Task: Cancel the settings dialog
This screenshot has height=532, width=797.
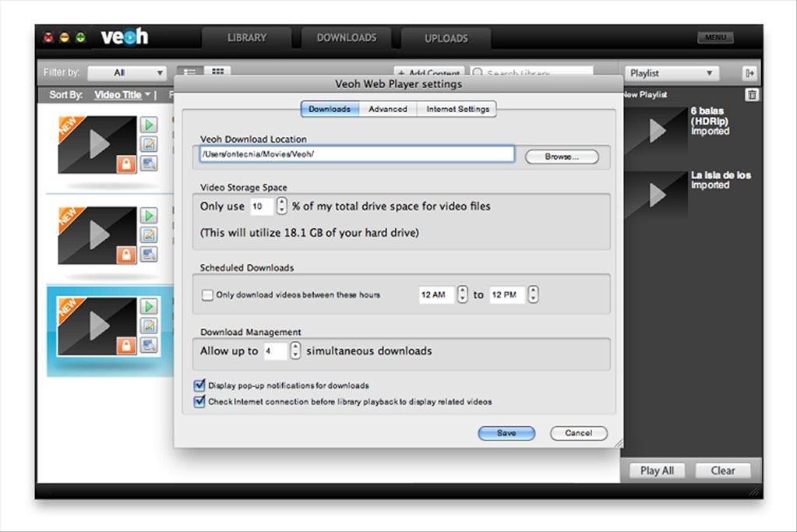Action: pos(578,433)
